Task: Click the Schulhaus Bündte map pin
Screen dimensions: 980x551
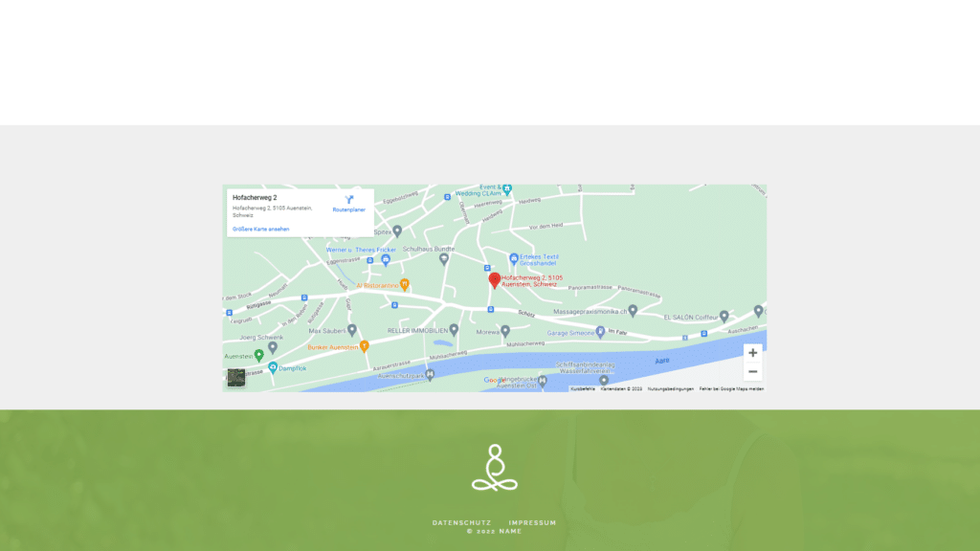Action: 442,258
